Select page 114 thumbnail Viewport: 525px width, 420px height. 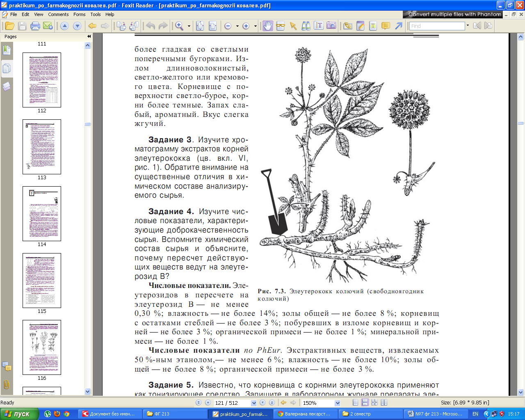point(42,214)
